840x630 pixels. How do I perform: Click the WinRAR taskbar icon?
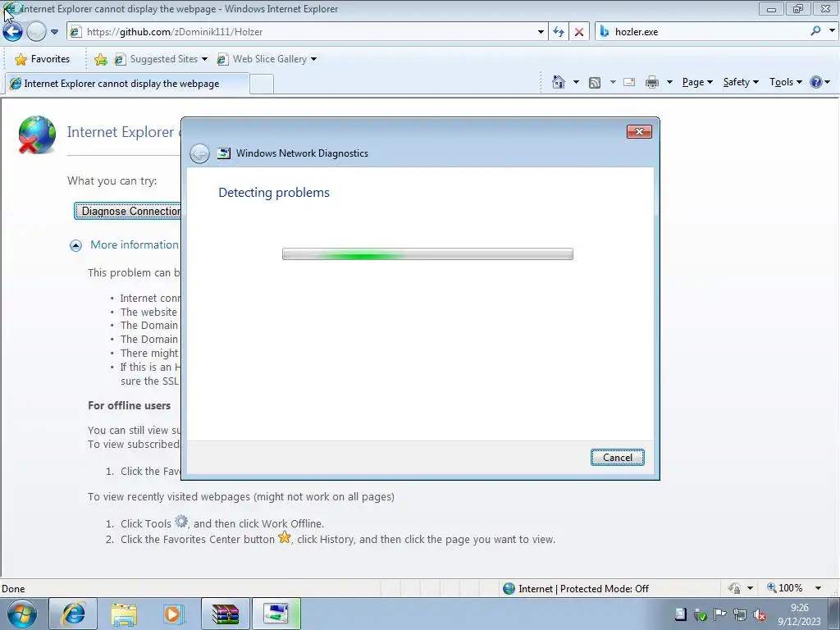pos(225,614)
